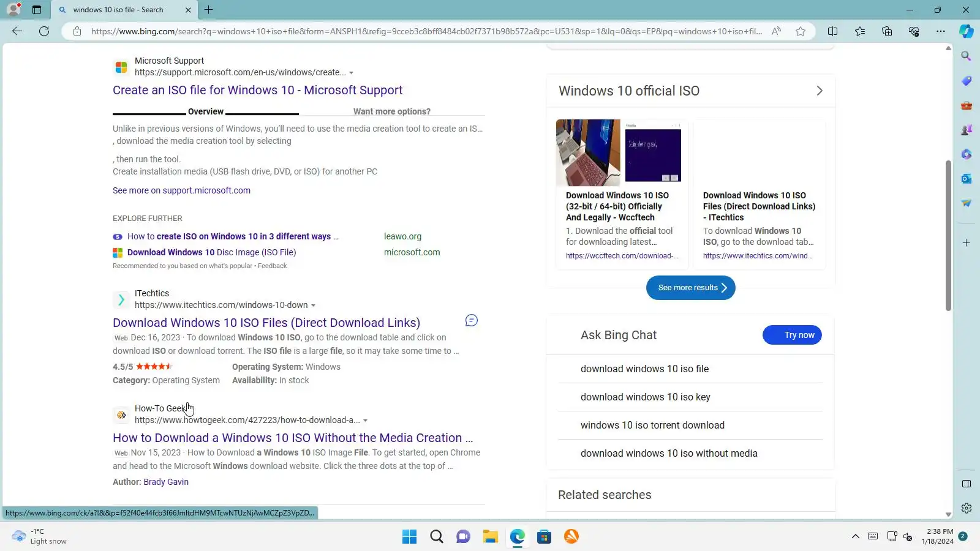Open the browser profile avatar
The height and width of the screenshot is (551, 980).
[13, 9]
